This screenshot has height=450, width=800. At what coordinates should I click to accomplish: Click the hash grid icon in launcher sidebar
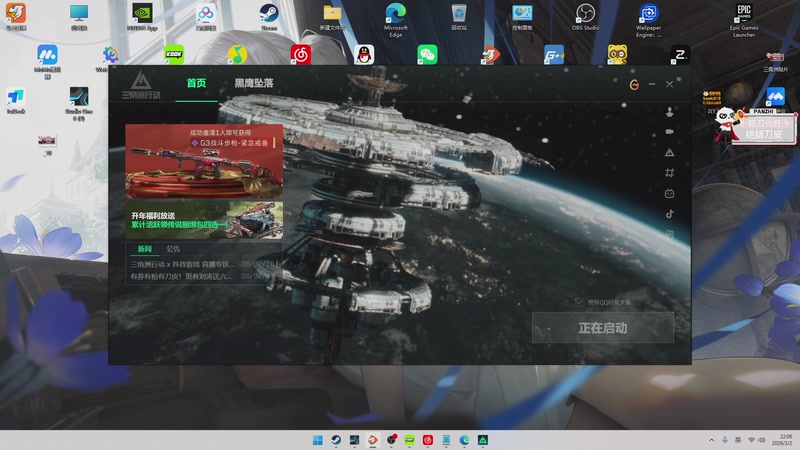click(669, 172)
